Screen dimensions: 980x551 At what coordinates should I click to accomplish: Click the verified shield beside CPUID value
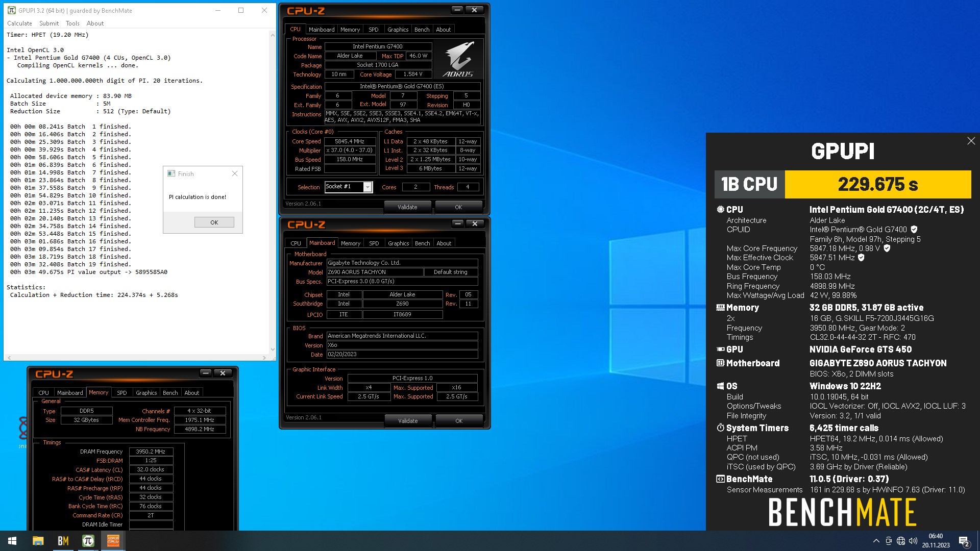(x=914, y=230)
